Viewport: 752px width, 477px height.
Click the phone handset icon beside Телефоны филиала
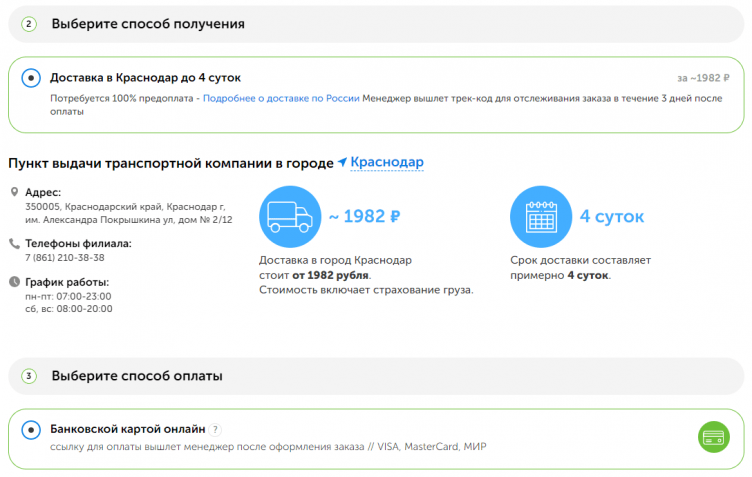click(x=14, y=244)
